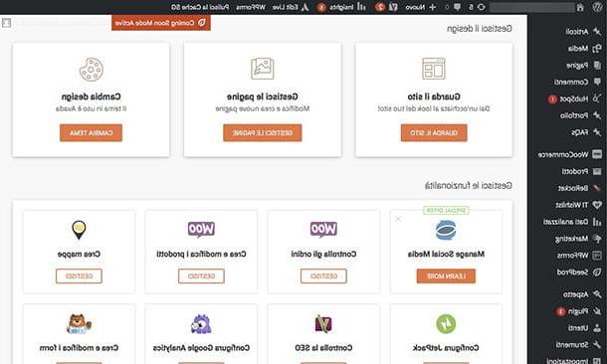Click the Utenti icon in the sidebar
This screenshot has height=364, width=607.
click(x=597, y=328)
